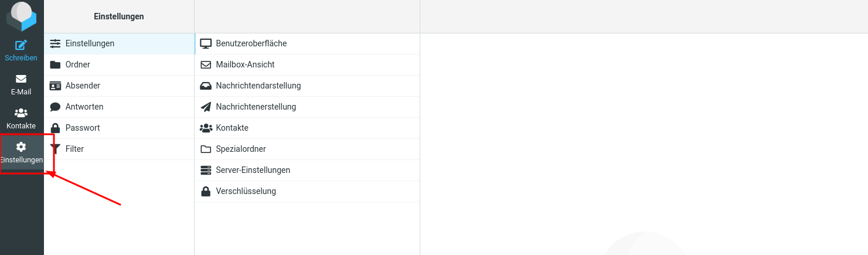Open Nachrichtenerstellung settings
The width and height of the screenshot is (868, 255).
pos(307,107)
